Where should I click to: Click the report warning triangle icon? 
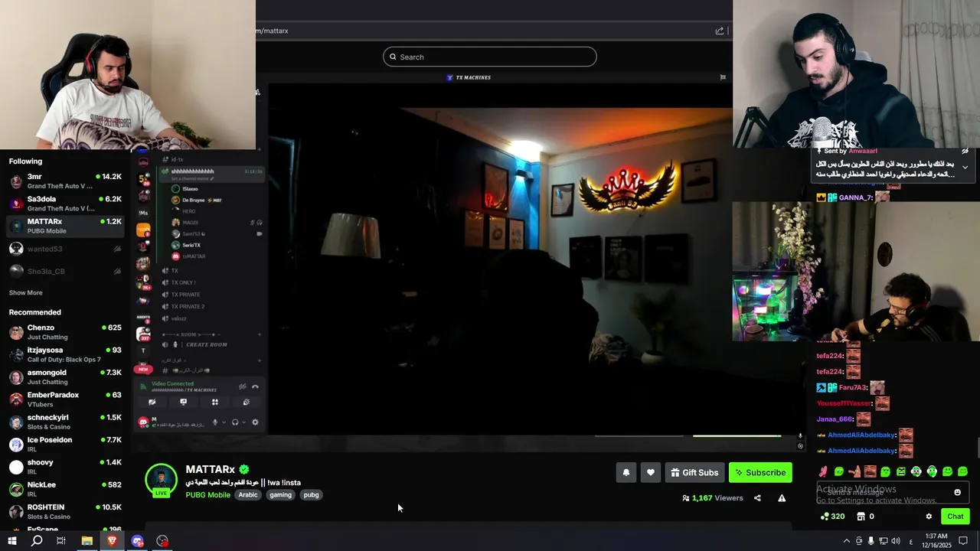782,498
